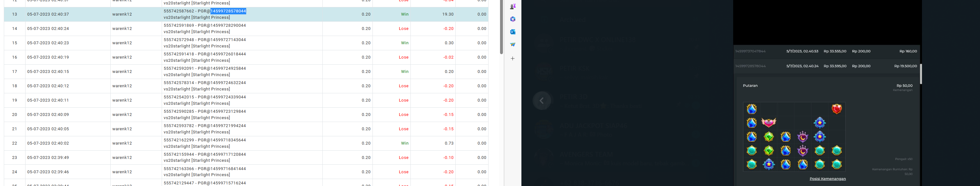Add a sidebar app with the plus icon

[x=513, y=59]
